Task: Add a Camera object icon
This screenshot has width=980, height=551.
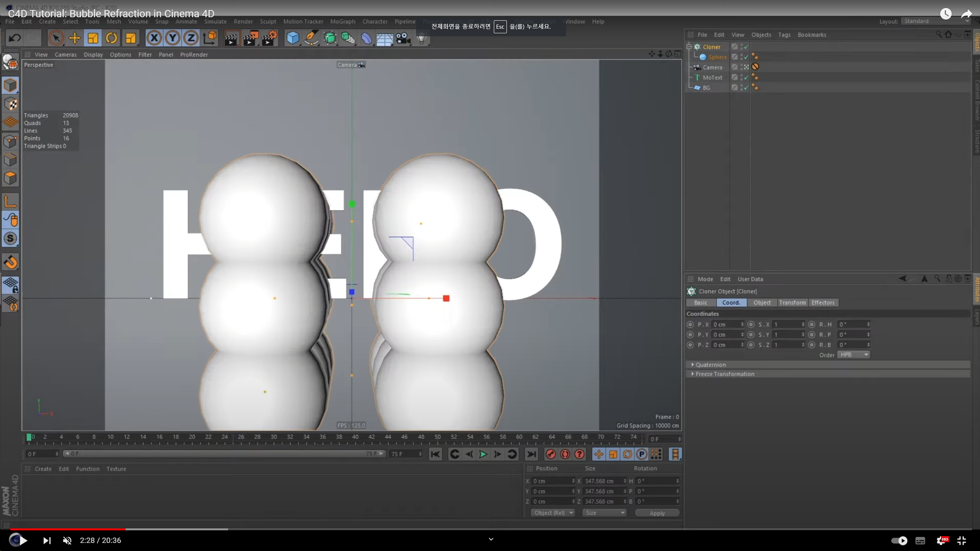Action: pyautogui.click(x=403, y=38)
